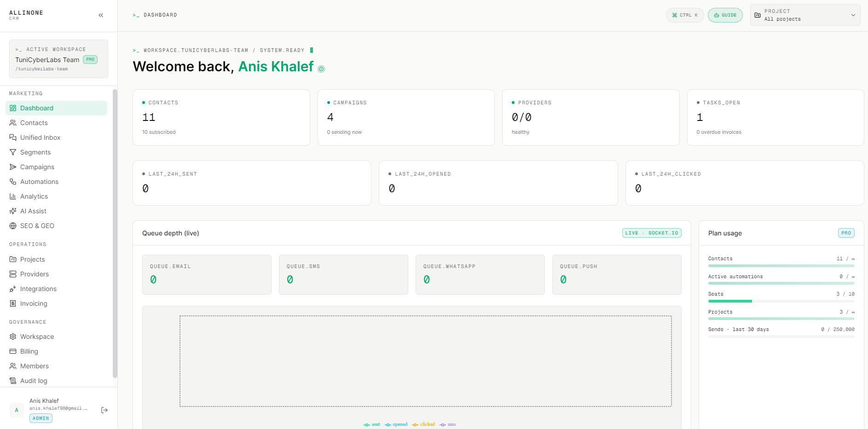Click the LAST_24H_SENT card
Viewport: 868px width, 429px height.
coord(252,183)
